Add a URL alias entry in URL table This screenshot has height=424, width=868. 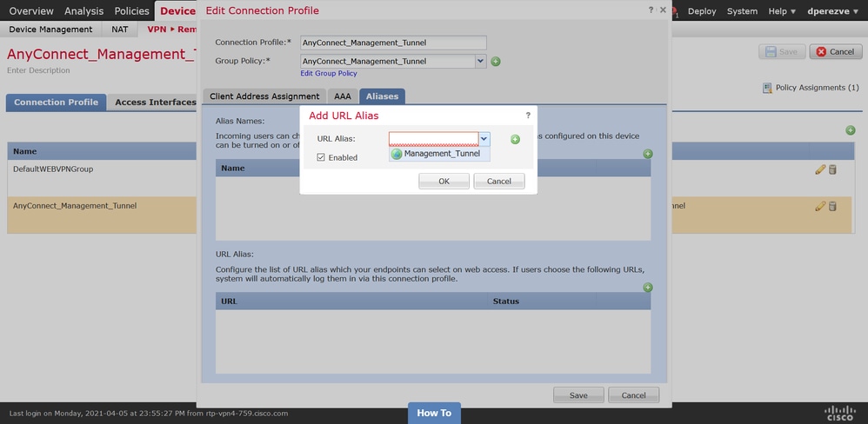[648, 288]
